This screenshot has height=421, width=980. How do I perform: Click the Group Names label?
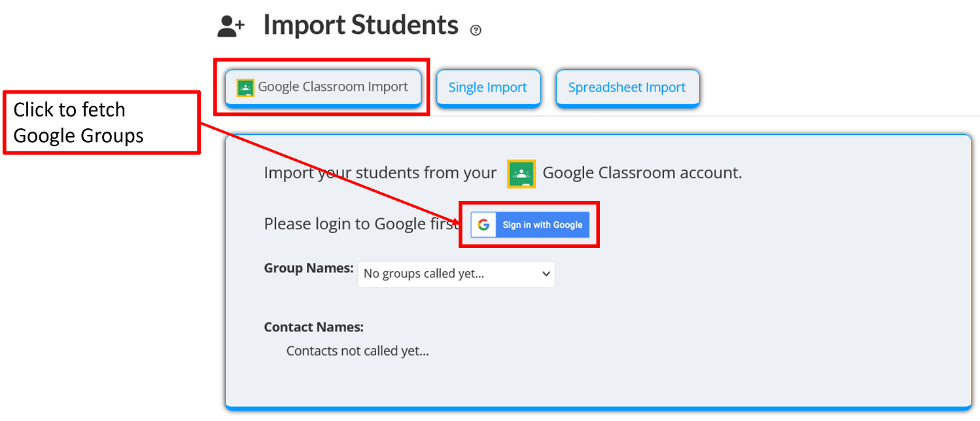308,268
